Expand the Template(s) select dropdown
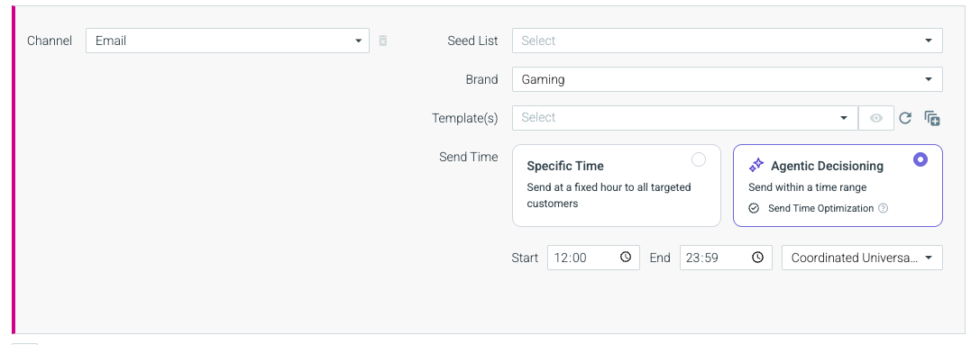This screenshot has width=980, height=345. [x=684, y=118]
